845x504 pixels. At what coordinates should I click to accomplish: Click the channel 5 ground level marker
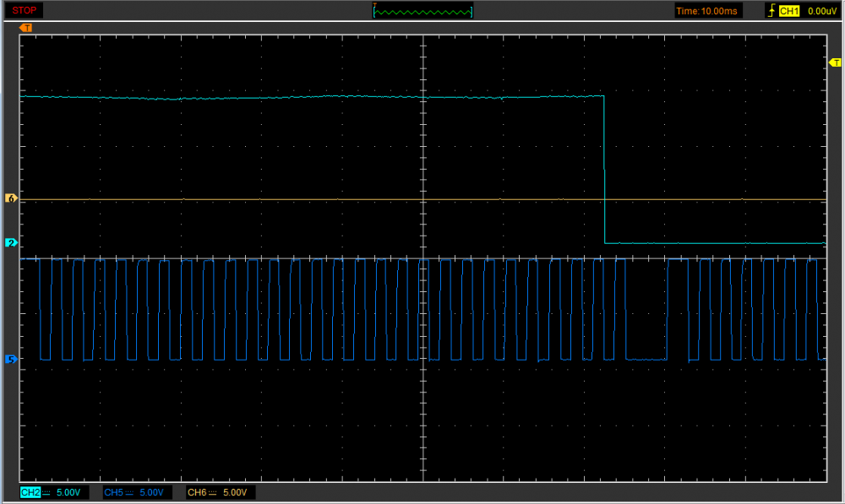[11, 359]
